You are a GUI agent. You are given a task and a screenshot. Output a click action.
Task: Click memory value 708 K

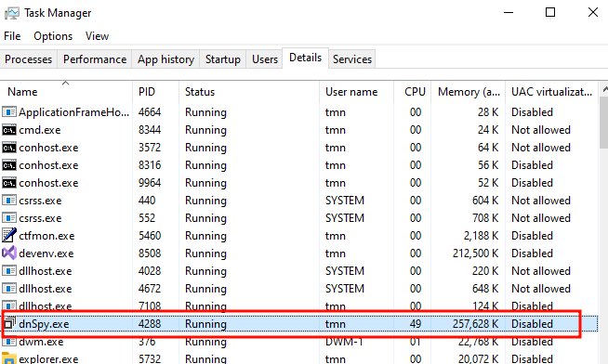485,218
